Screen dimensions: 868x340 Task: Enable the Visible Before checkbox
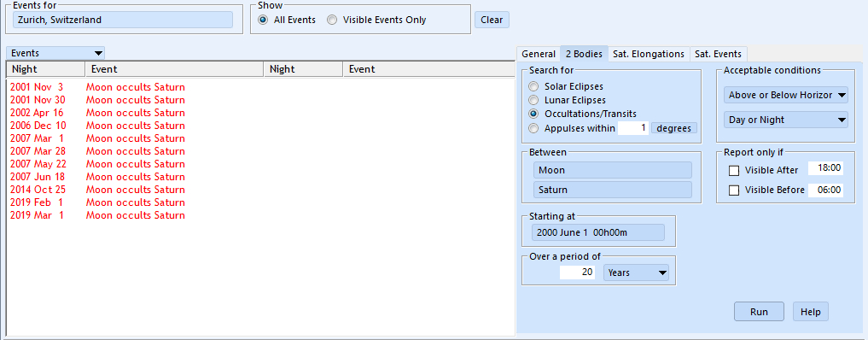click(734, 191)
